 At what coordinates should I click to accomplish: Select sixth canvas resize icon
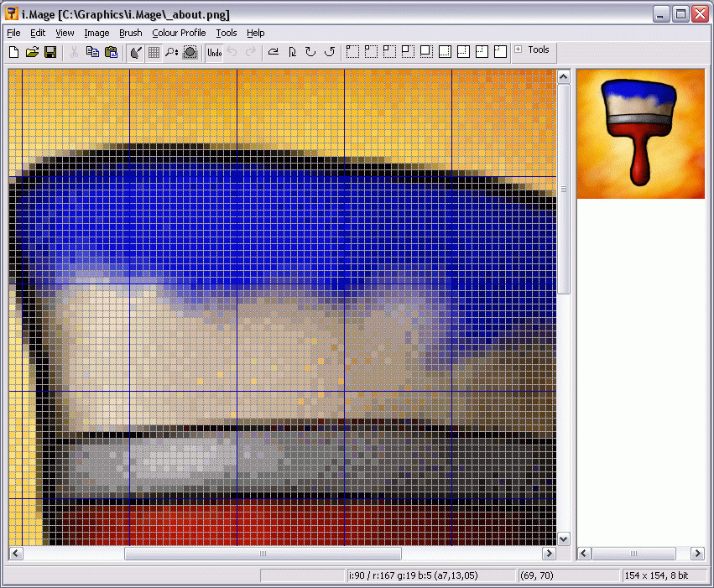click(445, 51)
